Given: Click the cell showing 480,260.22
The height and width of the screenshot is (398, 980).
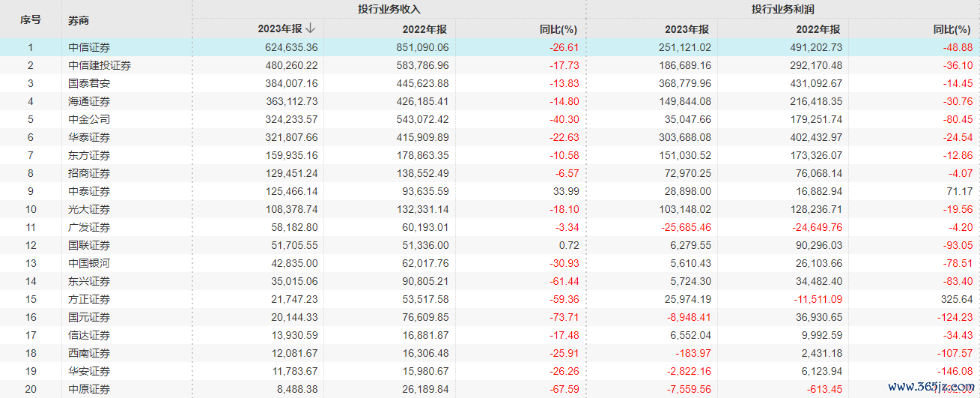Looking at the screenshot, I should click(x=292, y=65).
